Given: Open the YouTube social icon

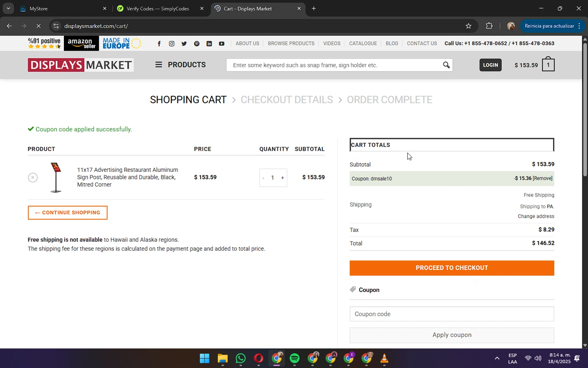Looking at the screenshot, I should (x=221, y=44).
